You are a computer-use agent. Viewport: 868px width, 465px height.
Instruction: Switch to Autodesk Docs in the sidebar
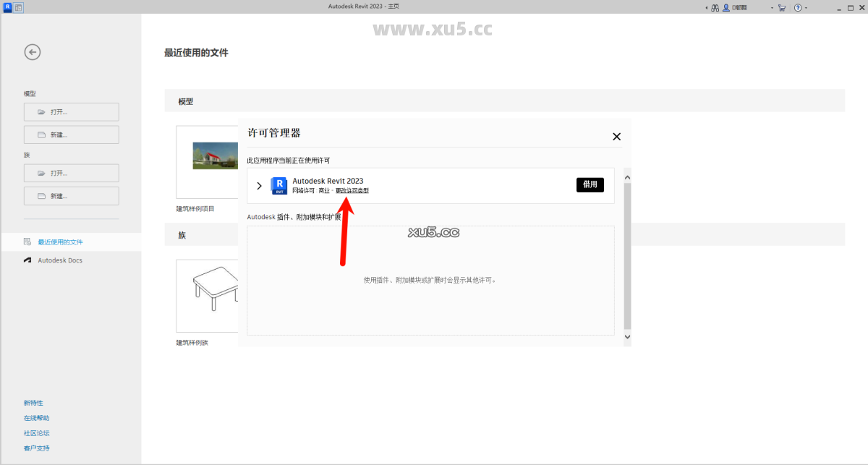click(61, 260)
